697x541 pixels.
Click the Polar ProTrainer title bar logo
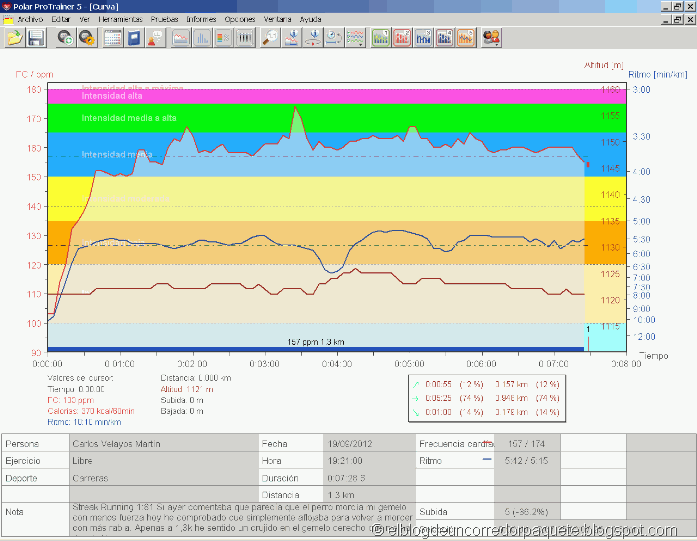coord(6,7)
